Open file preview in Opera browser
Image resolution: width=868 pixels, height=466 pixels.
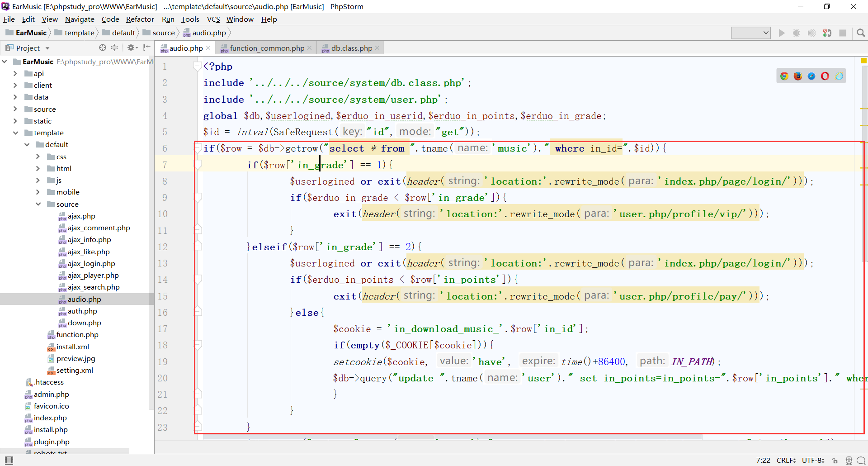tap(825, 76)
